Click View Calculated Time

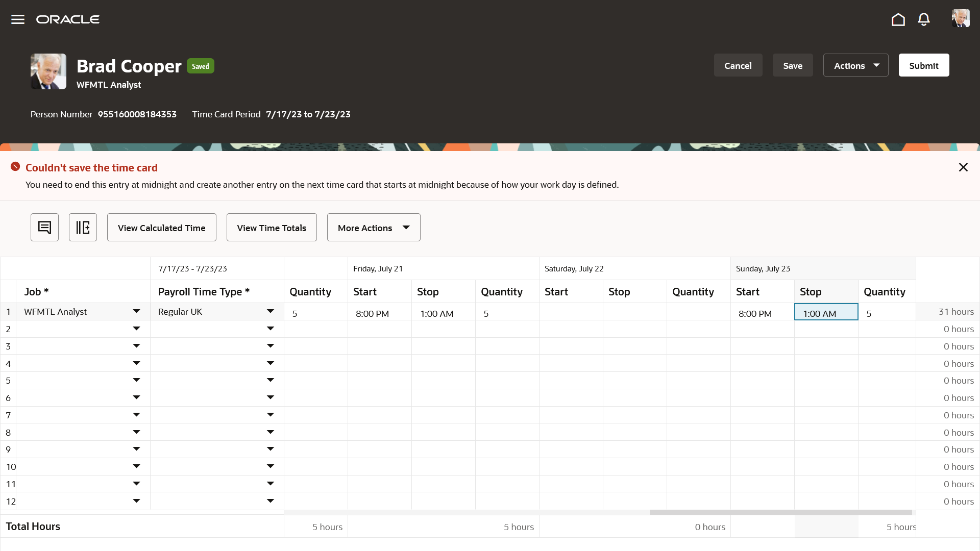pyautogui.click(x=161, y=227)
